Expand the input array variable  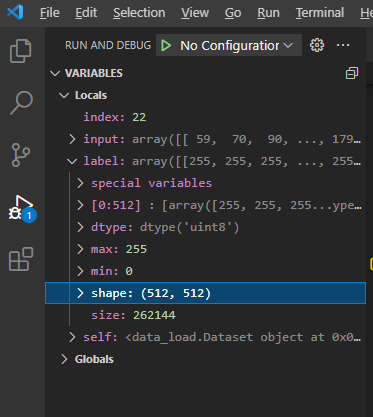coord(72,139)
